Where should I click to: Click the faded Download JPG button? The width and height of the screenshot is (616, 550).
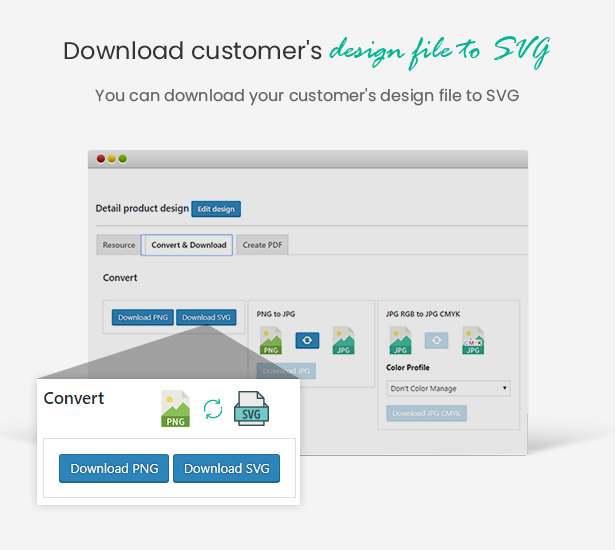pyautogui.click(x=286, y=371)
